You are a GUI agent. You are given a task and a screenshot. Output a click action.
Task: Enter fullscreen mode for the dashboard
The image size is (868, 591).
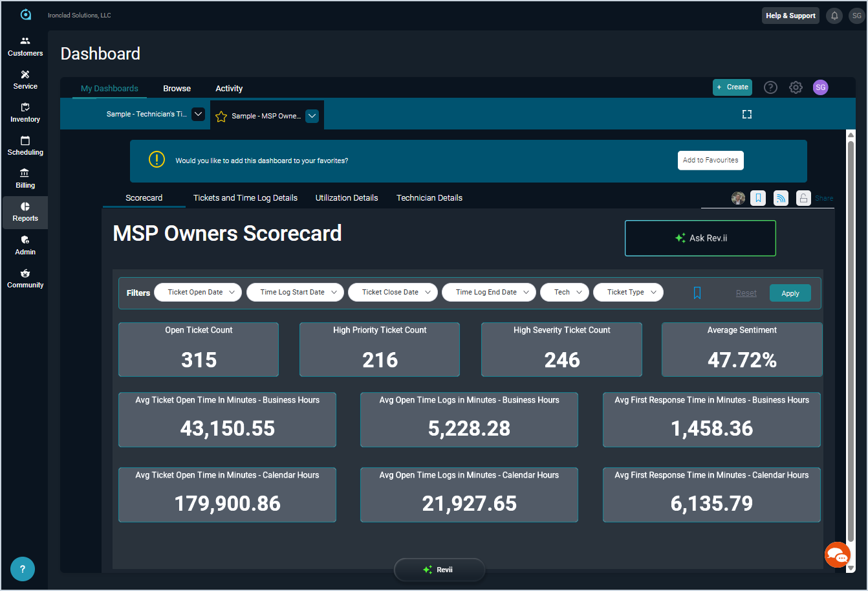pyautogui.click(x=746, y=115)
